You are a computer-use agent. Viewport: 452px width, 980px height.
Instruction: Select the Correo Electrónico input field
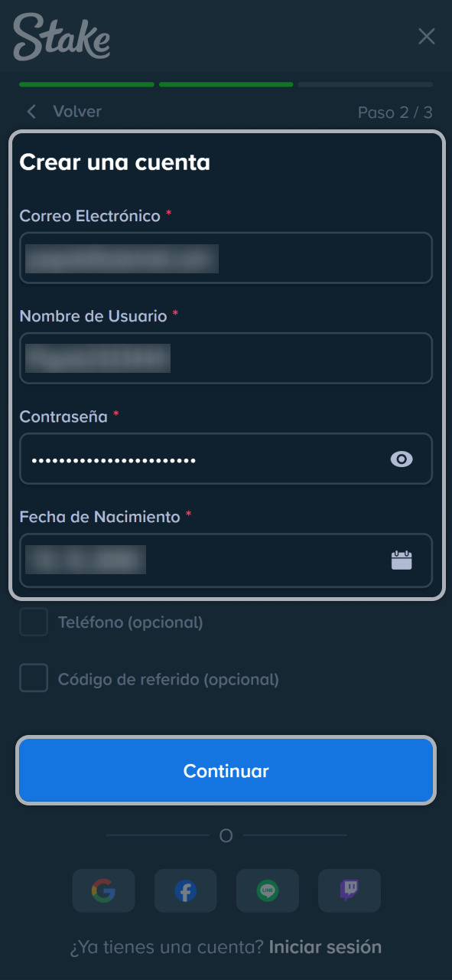click(226, 258)
